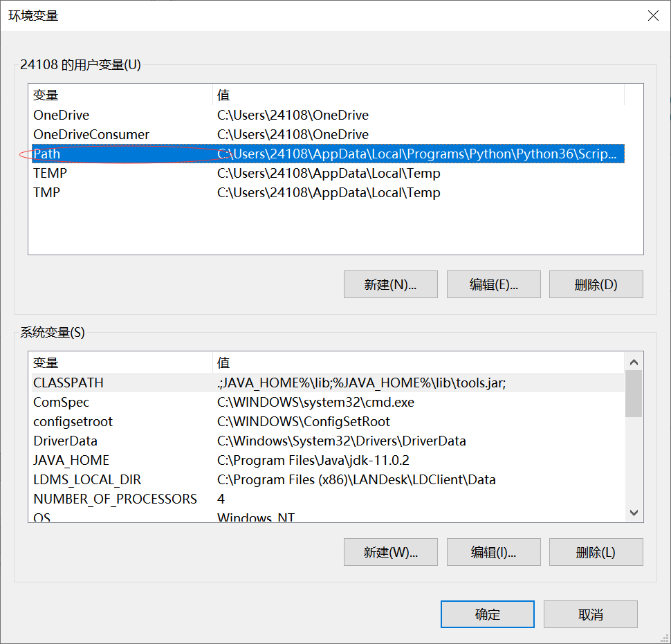
Task: Click the LANDesk LDClient\Data path value
Action: [x=356, y=479]
